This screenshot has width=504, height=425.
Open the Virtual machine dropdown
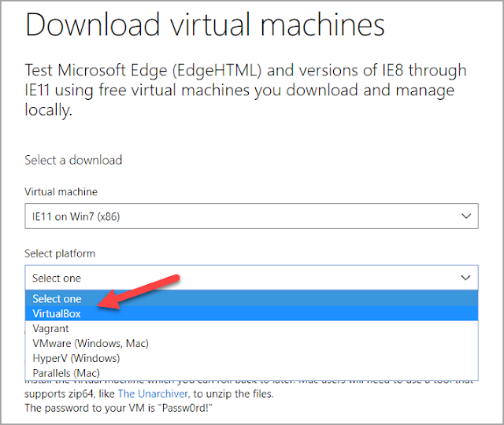pos(251,216)
